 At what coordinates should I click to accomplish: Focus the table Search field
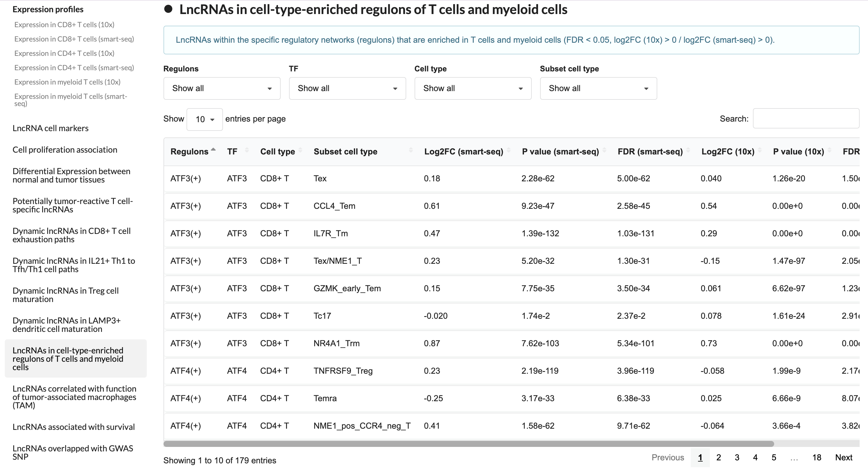coord(806,119)
